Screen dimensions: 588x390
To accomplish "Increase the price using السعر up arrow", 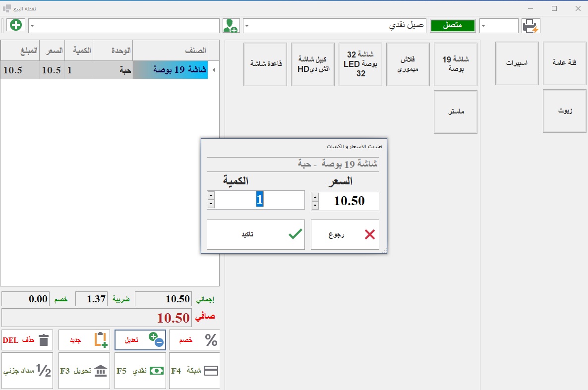I will (x=315, y=197).
